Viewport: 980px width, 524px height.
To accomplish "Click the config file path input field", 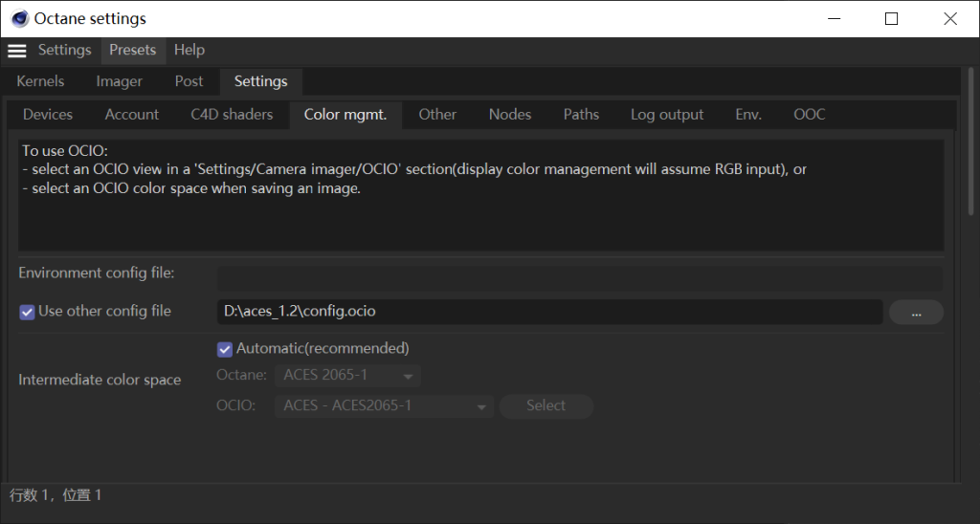I will (549, 312).
